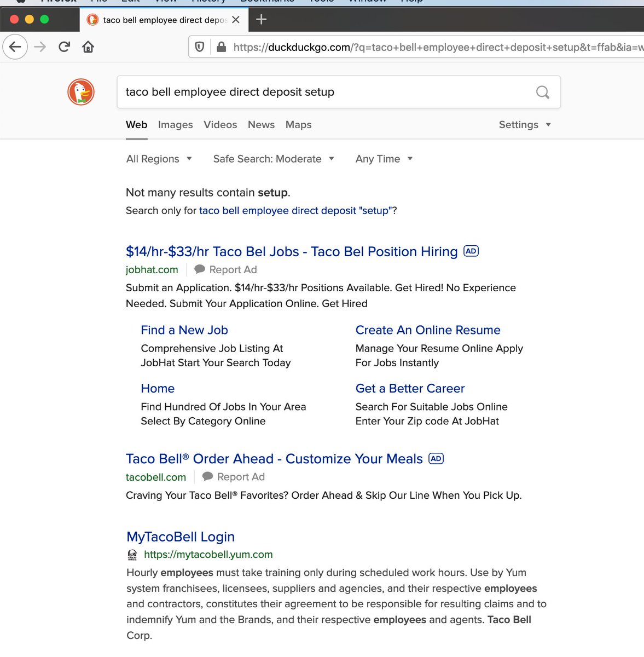Click the https://mytacobell.yum.com URL
The image size is (644, 657).
(x=208, y=555)
